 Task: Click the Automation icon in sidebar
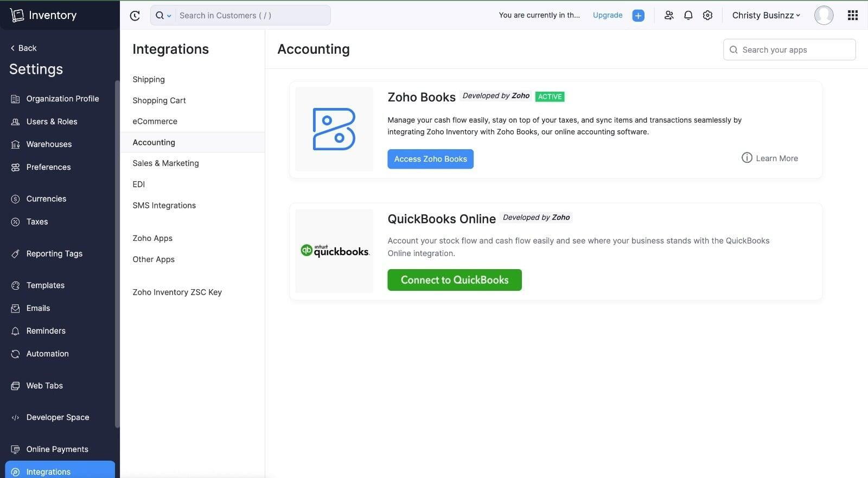[15, 354]
